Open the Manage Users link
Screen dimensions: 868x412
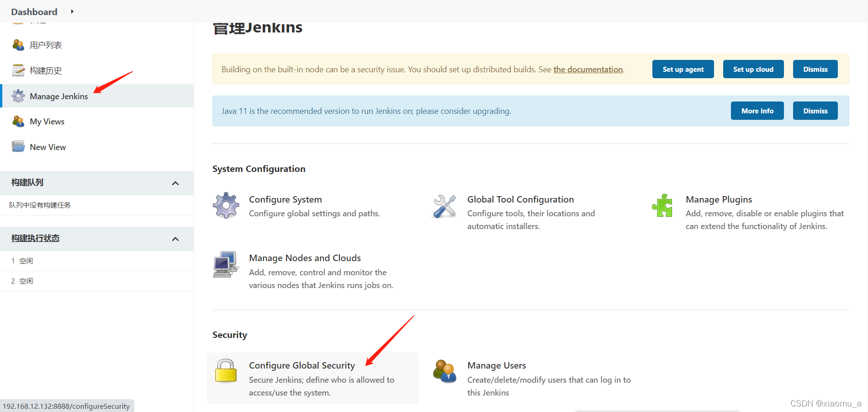tap(497, 365)
